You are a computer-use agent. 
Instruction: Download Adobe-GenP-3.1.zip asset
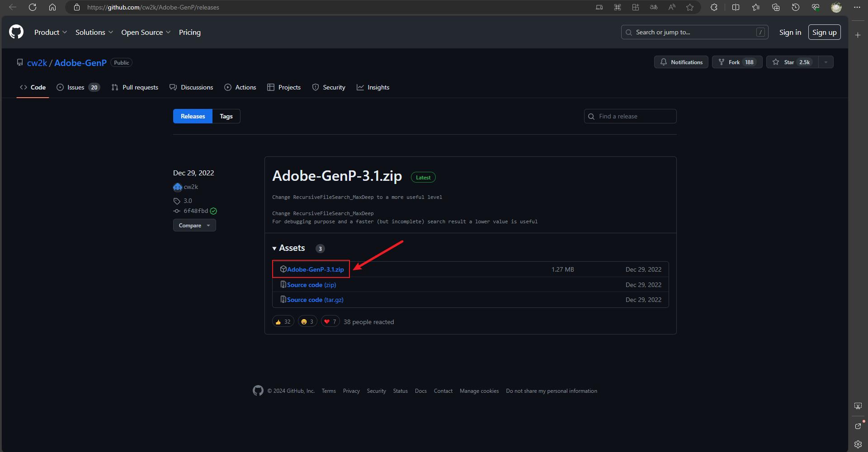click(x=315, y=269)
